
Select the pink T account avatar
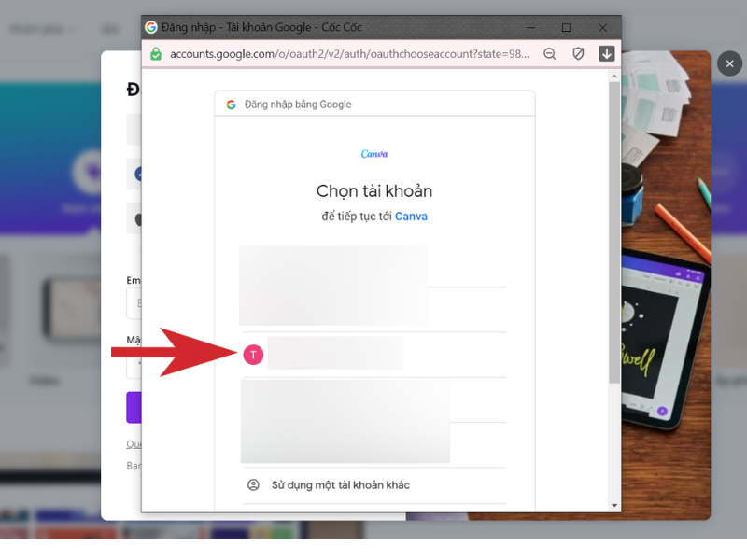(253, 354)
